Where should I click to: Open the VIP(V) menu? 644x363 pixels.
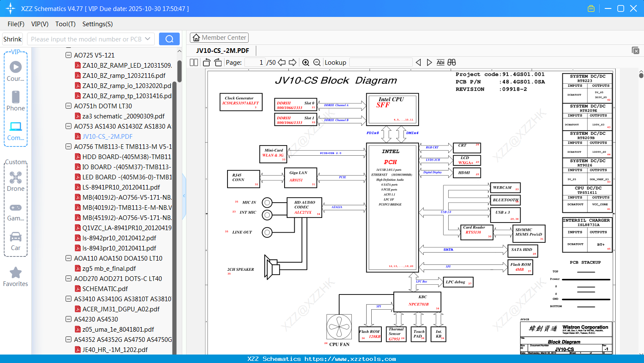pyautogui.click(x=40, y=24)
